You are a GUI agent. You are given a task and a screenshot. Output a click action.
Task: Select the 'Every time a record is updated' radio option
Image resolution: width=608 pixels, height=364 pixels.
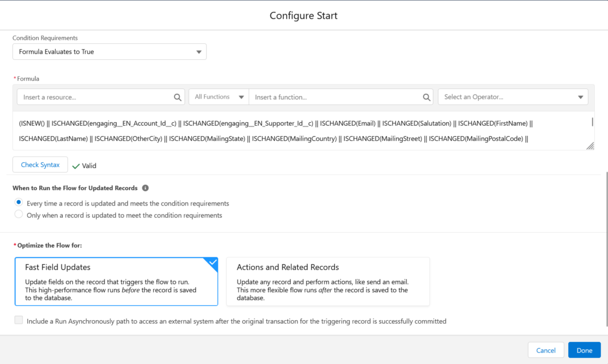pos(19,203)
